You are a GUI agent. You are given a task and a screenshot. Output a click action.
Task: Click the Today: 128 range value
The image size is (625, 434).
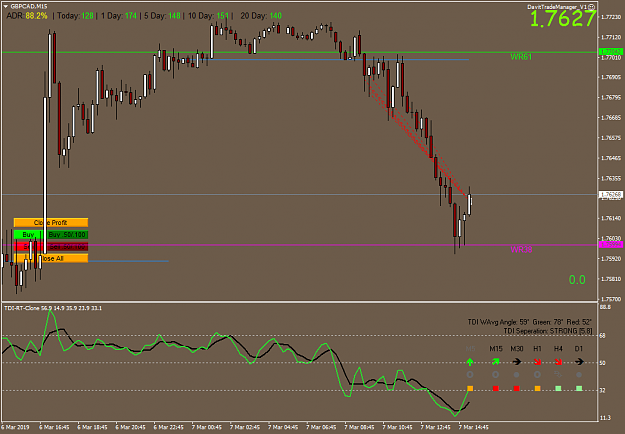75,16
